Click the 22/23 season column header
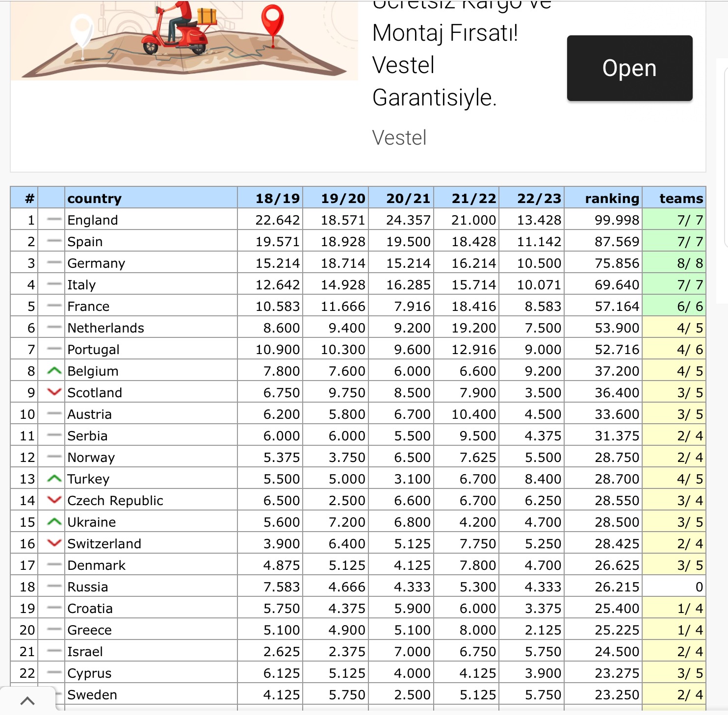Image resolution: width=728 pixels, height=715 pixels. [x=539, y=198]
